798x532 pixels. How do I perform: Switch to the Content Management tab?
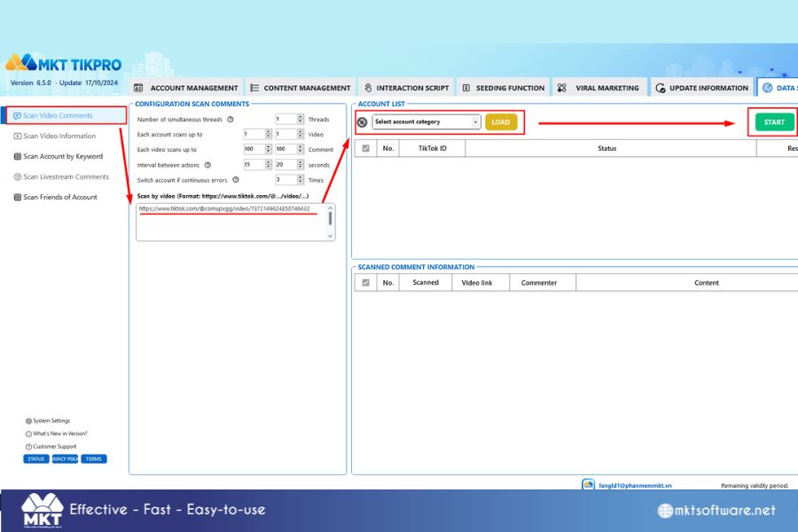click(x=301, y=88)
